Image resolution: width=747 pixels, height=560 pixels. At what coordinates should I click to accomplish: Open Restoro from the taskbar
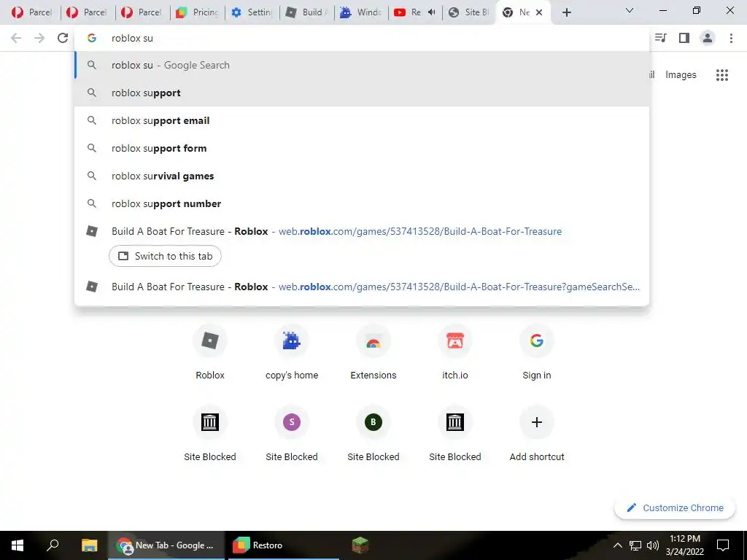[x=284, y=545]
